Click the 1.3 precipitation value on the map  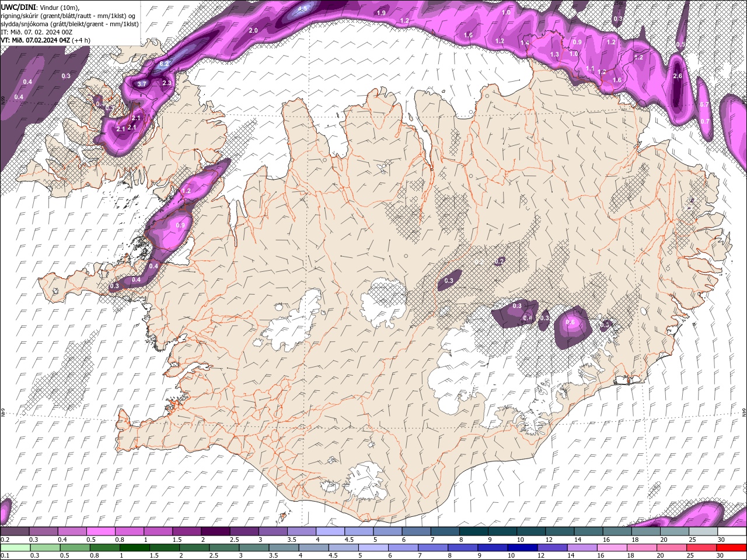[x=554, y=54]
